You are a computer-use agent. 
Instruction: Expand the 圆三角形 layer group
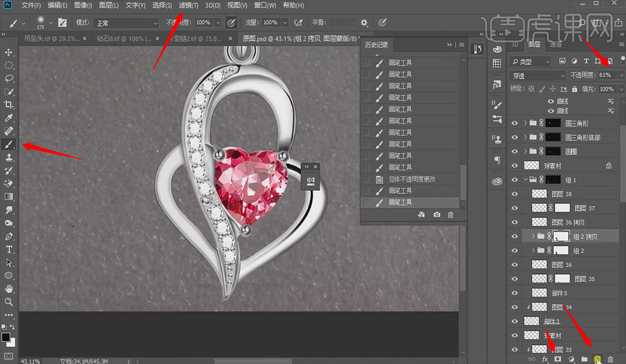click(525, 123)
